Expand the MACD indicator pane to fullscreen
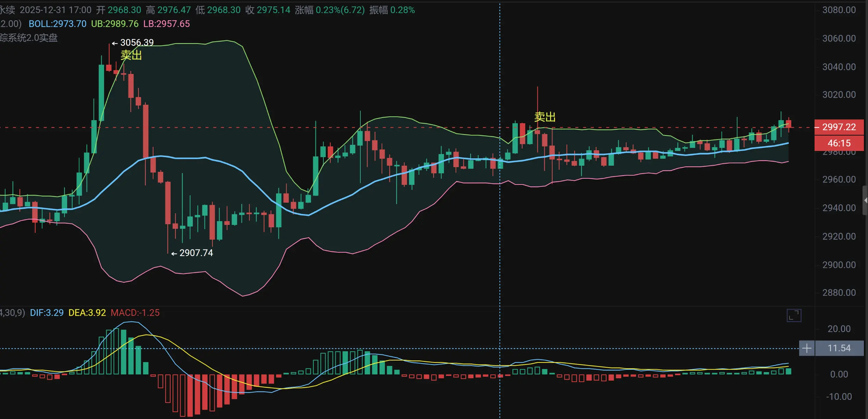The image size is (868, 419). [794, 315]
